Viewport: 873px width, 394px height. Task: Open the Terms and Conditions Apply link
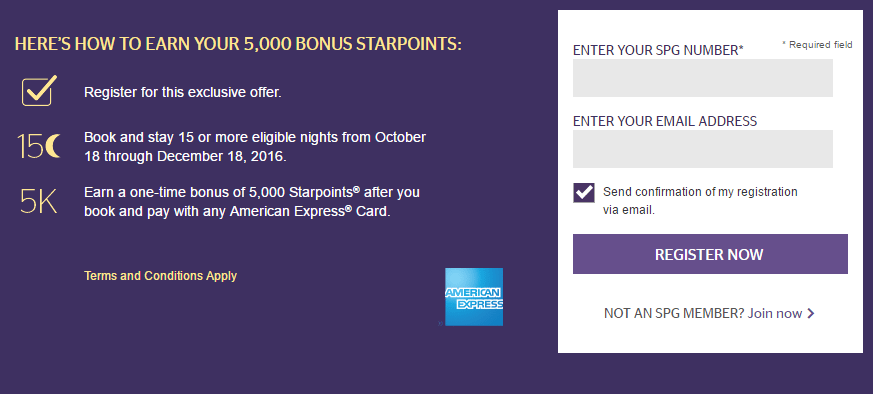click(160, 276)
